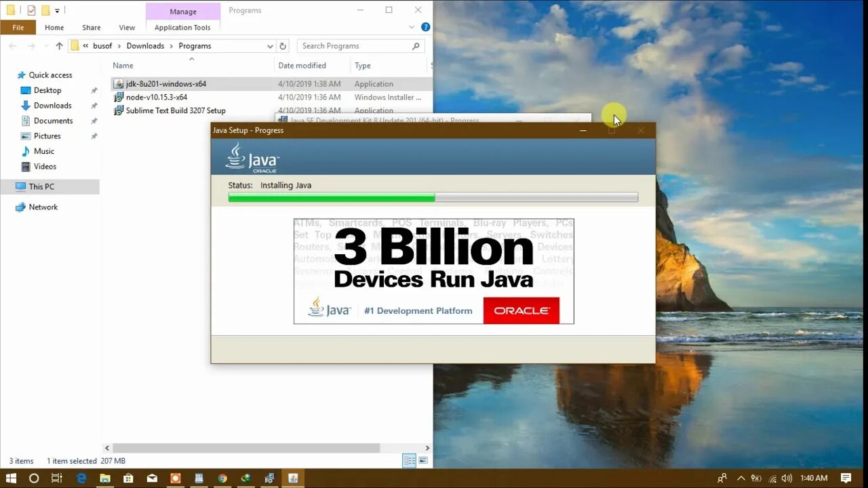Sort by the Name column header
868x488 pixels.
click(x=123, y=66)
